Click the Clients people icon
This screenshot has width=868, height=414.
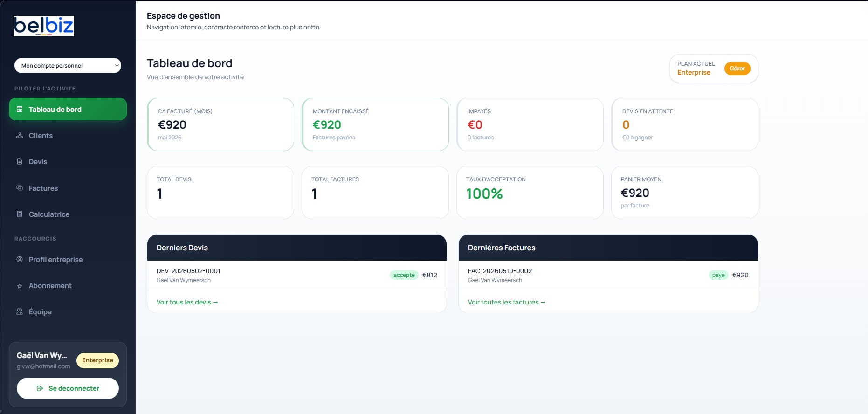tap(20, 136)
